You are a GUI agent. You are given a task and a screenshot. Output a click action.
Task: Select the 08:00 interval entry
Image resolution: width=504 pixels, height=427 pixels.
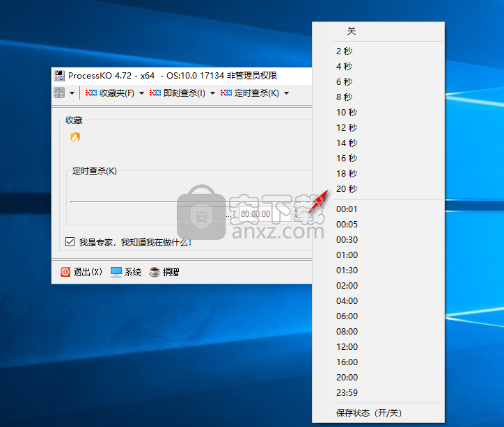(x=378, y=332)
